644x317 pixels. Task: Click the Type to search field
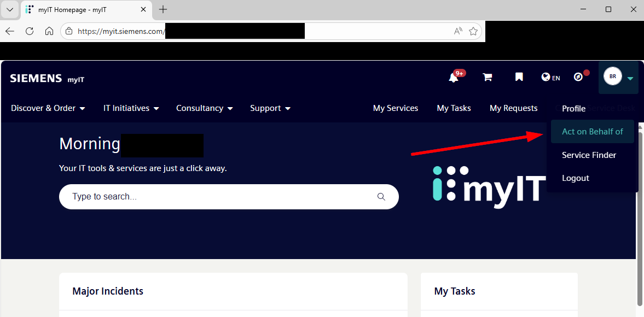pos(219,197)
